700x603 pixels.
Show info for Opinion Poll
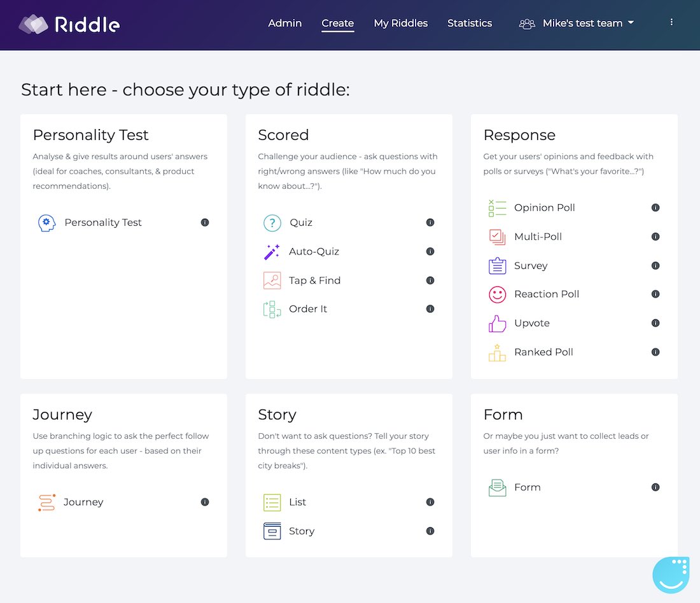[x=655, y=207]
